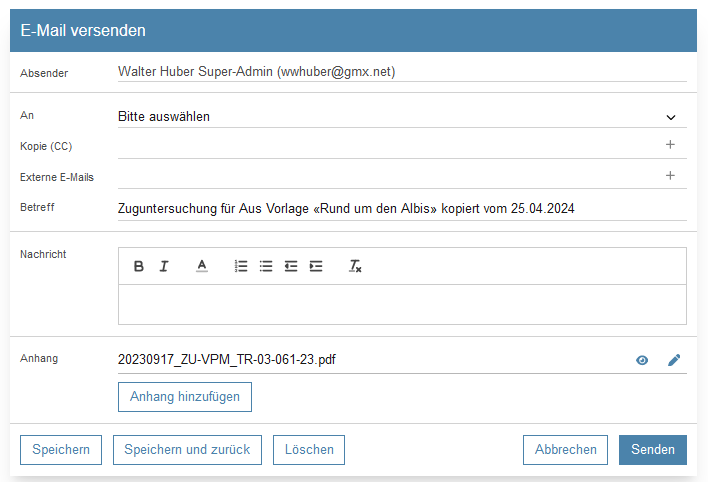Insert a bulleted list
Viewport: 708px width, 482px height.
(x=266, y=266)
